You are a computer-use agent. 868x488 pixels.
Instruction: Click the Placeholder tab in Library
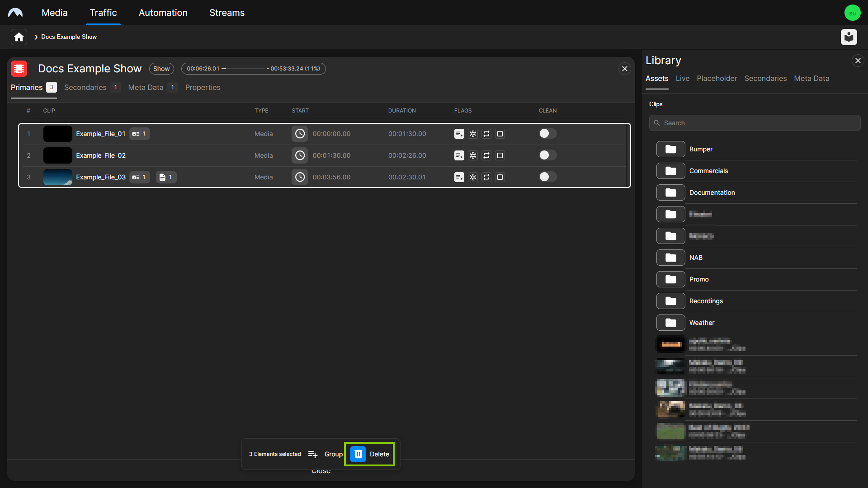point(717,79)
